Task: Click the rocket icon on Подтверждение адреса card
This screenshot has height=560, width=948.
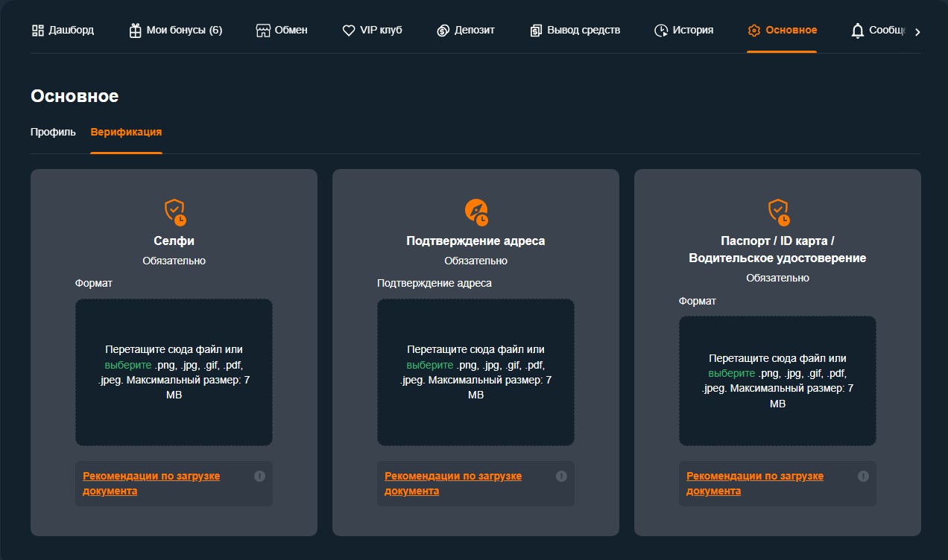Action: [475, 210]
